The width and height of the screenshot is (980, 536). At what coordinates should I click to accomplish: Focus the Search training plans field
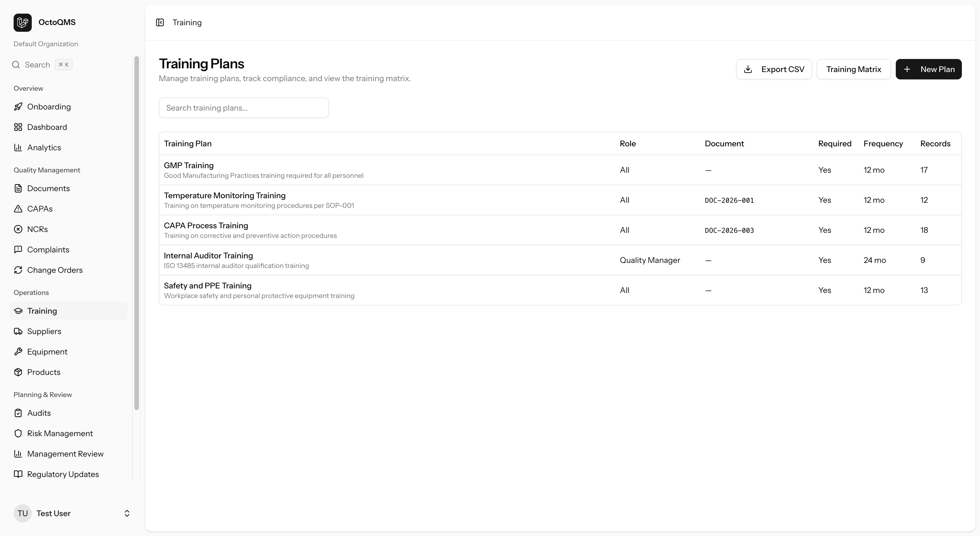[244, 108]
